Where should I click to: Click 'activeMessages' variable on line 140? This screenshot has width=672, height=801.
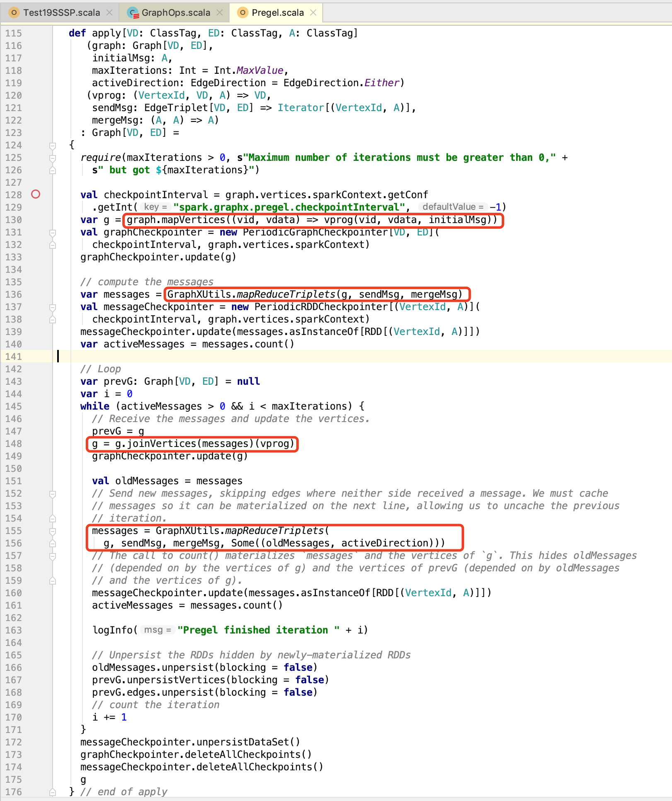[144, 344]
